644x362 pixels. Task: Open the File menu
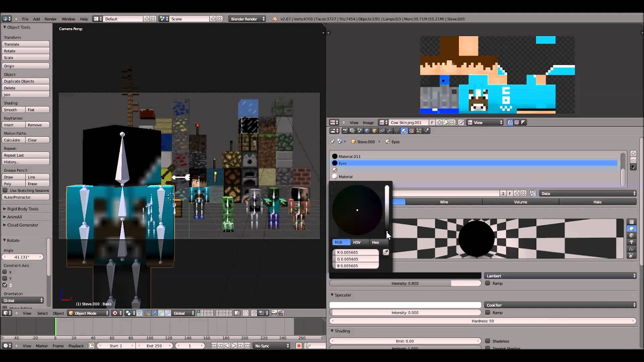pos(25,19)
